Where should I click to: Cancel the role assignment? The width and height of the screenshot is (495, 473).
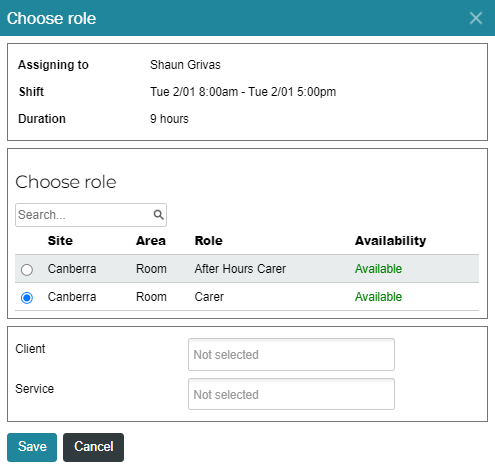click(93, 447)
